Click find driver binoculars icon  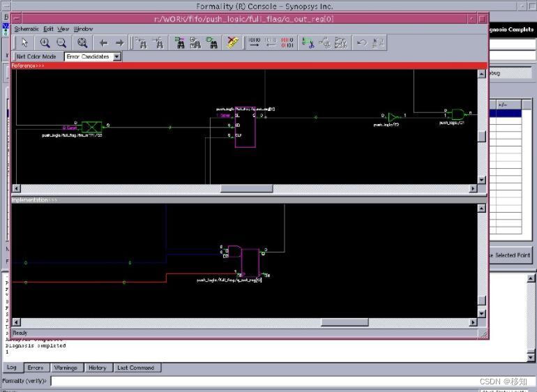142,43
